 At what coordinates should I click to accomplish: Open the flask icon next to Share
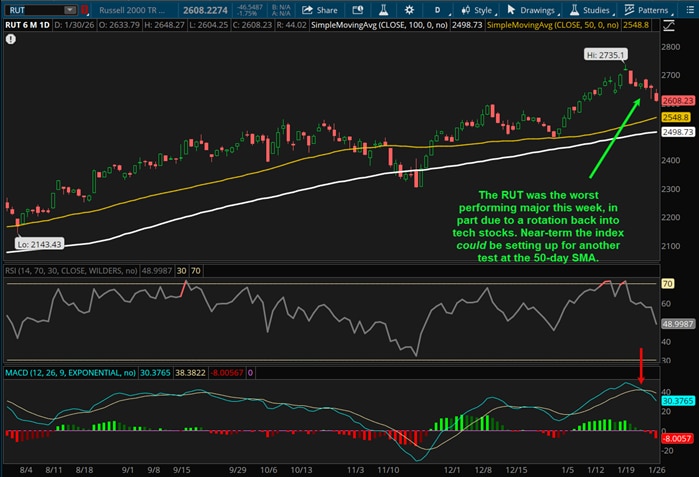click(383, 10)
